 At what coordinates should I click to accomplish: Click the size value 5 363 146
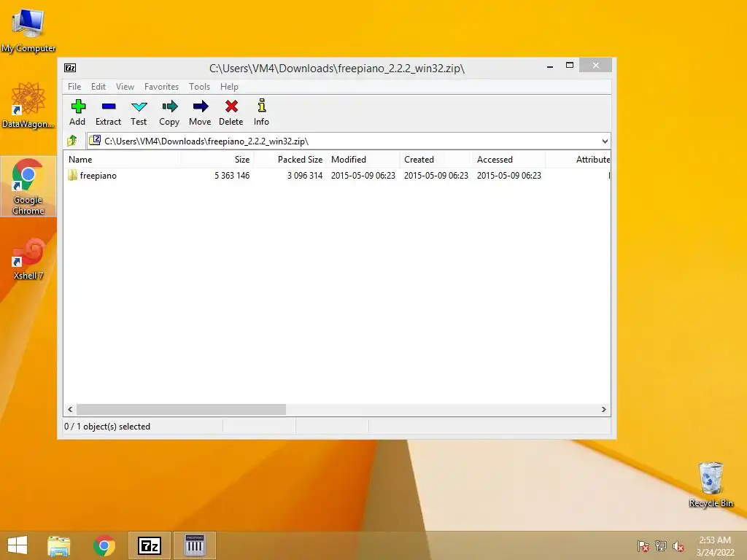pyautogui.click(x=232, y=176)
